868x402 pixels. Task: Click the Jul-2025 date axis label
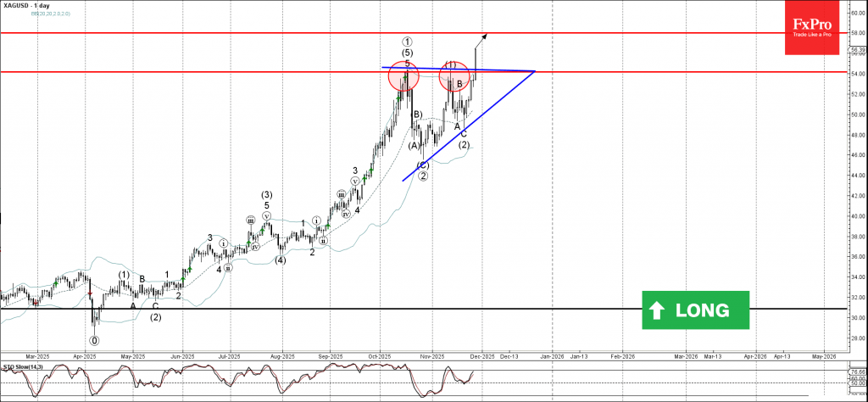pyautogui.click(x=228, y=356)
